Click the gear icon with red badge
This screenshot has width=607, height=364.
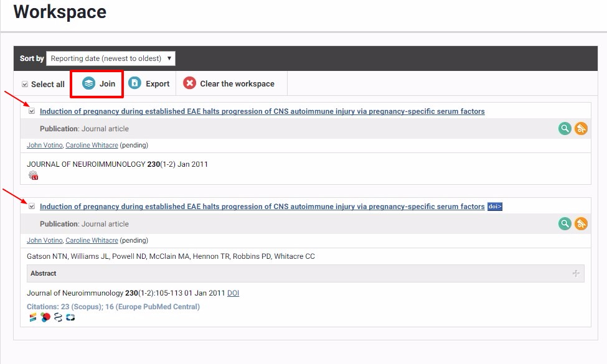click(33, 175)
